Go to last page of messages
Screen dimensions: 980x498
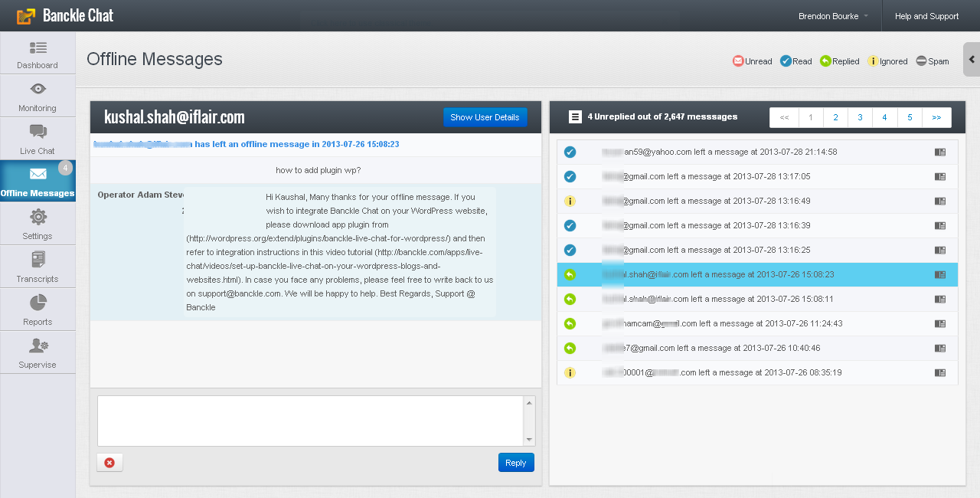click(936, 117)
